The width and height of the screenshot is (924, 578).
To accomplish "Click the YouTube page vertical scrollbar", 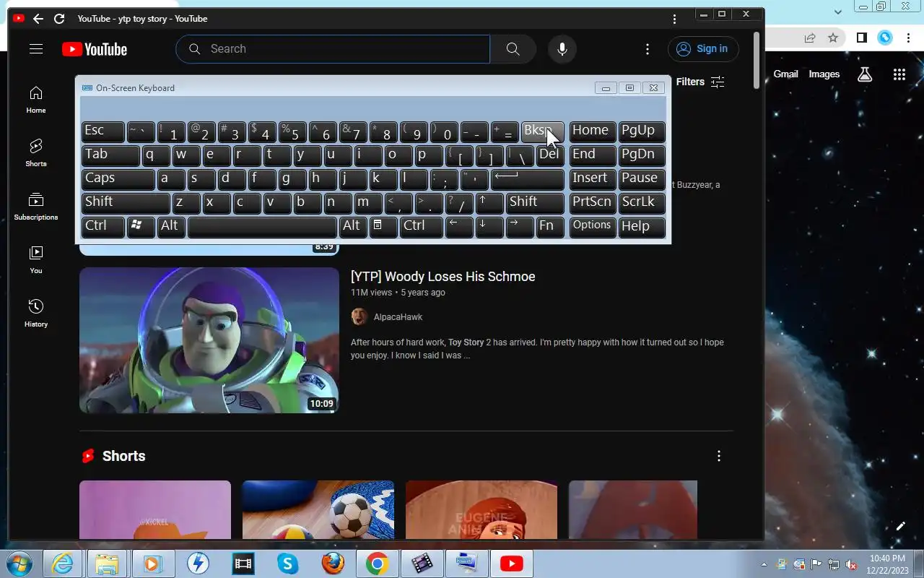I will (x=757, y=61).
